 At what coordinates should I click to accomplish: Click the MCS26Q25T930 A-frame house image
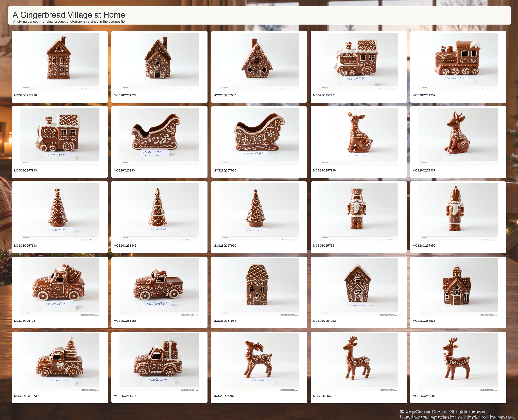point(259,62)
